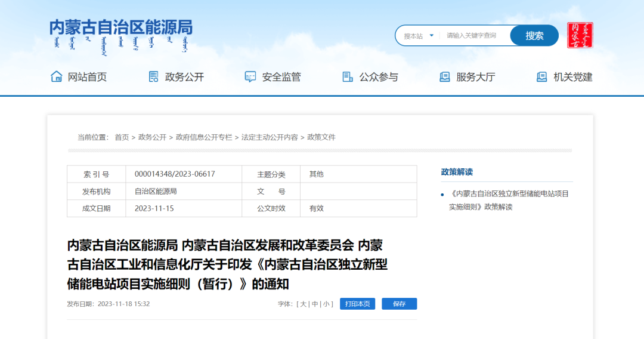Click the home icon beside 网站首页

tap(56, 76)
